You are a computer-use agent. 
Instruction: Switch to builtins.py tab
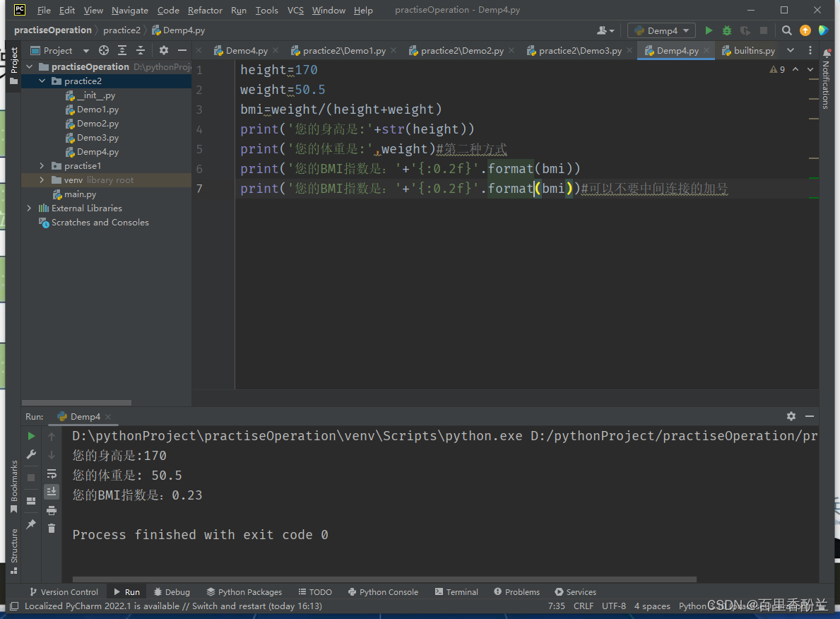(755, 50)
